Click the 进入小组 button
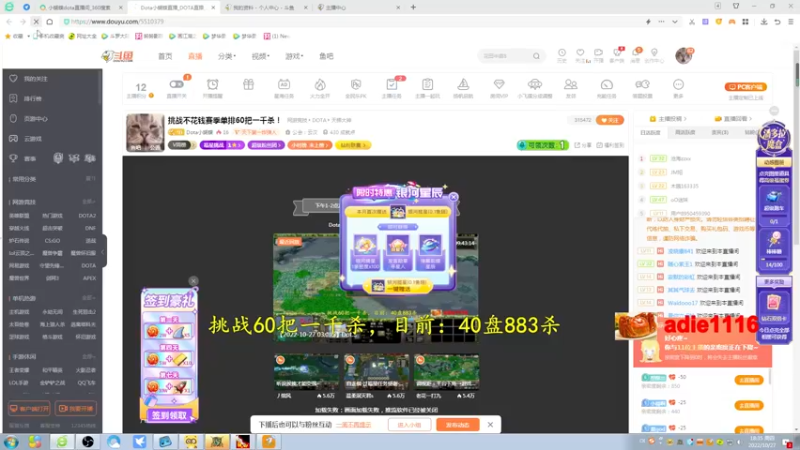 410,424
